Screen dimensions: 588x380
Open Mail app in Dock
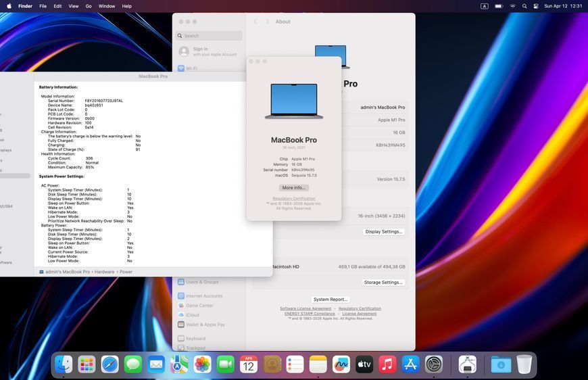[x=156, y=364]
